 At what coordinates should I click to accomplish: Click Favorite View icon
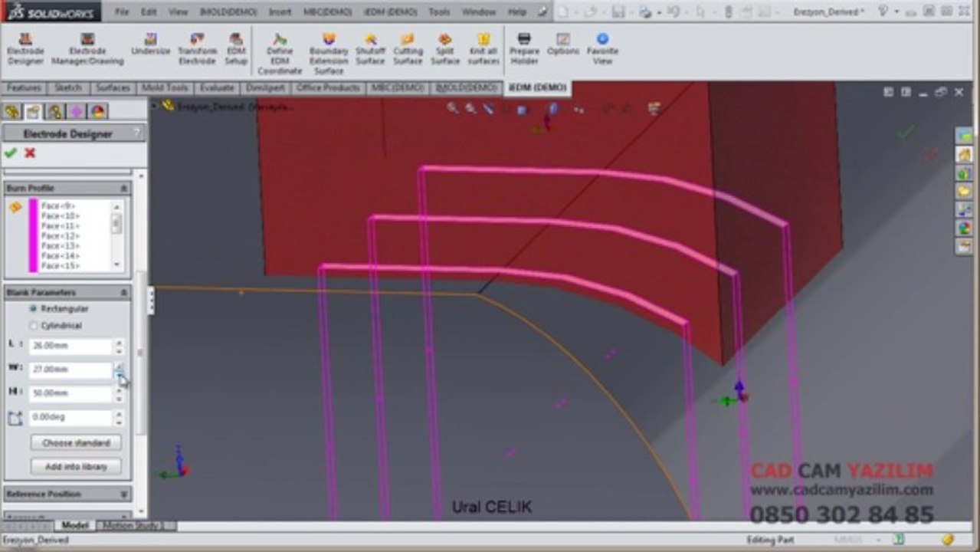coord(602,50)
